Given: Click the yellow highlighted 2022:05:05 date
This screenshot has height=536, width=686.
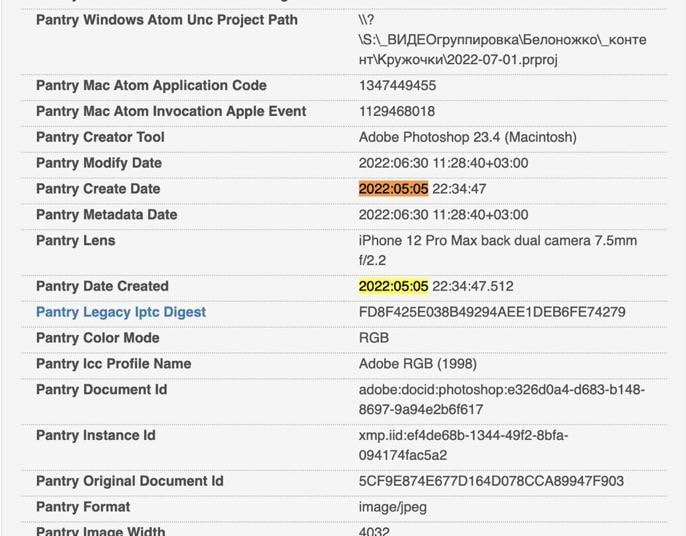Looking at the screenshot, I should (393, 286).
